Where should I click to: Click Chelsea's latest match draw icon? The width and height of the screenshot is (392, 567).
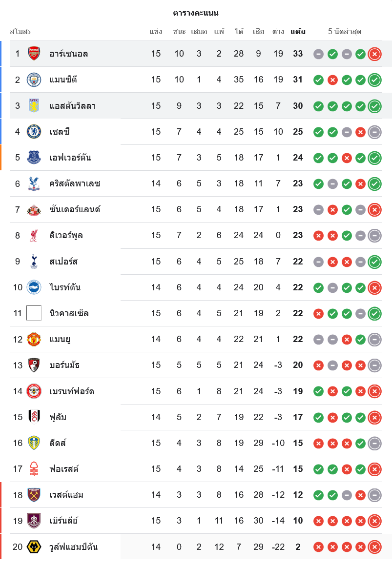point(374,132)
